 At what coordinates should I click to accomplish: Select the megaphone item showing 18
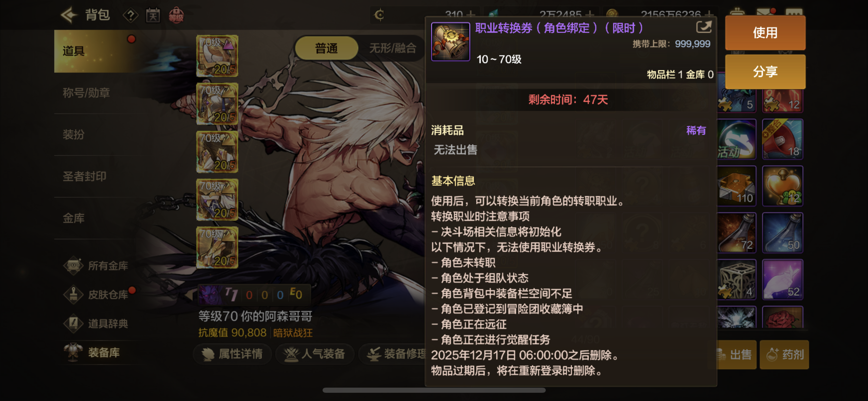[x=782, y=139]
